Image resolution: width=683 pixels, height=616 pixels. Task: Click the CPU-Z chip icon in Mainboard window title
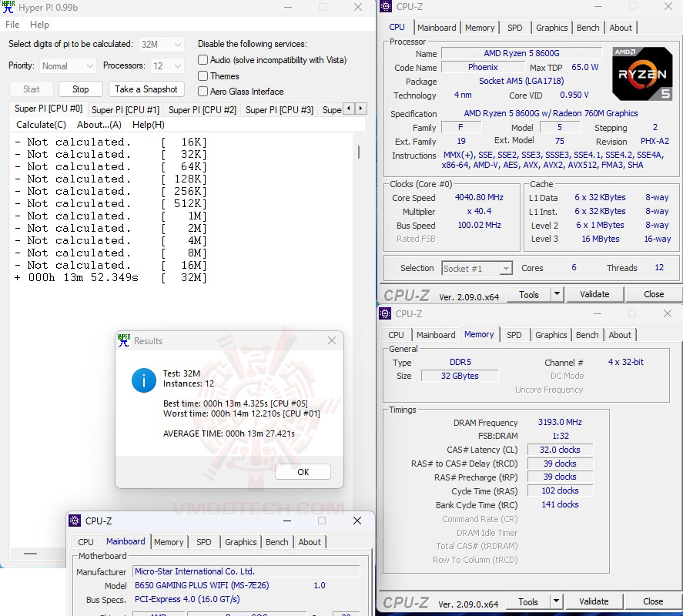pyautogui.click(x=75, y=521)
